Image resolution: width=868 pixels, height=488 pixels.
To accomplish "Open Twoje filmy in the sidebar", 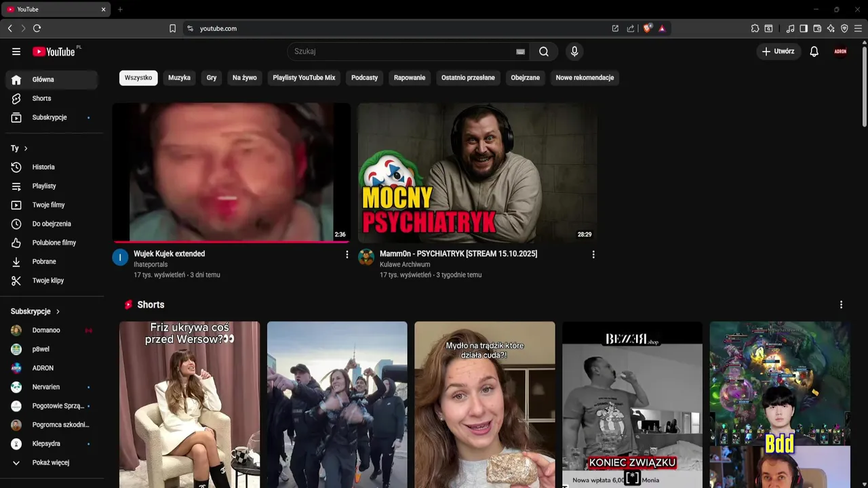I will (52, 205).
